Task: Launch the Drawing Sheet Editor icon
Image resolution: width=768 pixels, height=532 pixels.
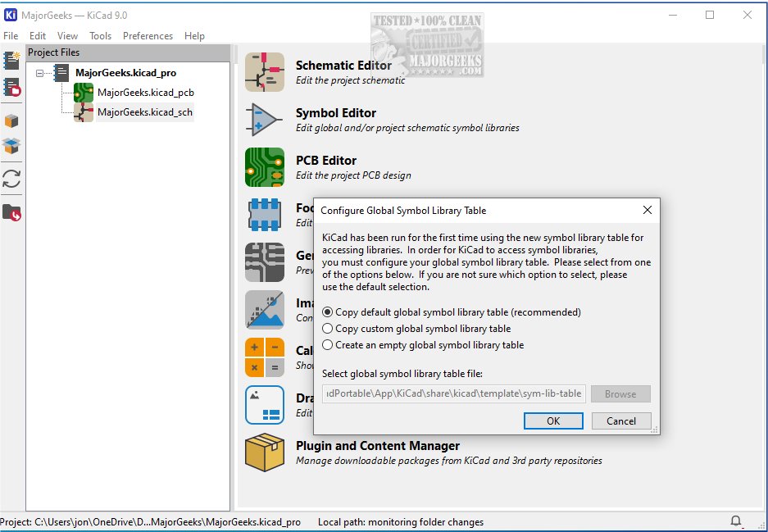Action: pyautogui.click(x=265, y=405)
